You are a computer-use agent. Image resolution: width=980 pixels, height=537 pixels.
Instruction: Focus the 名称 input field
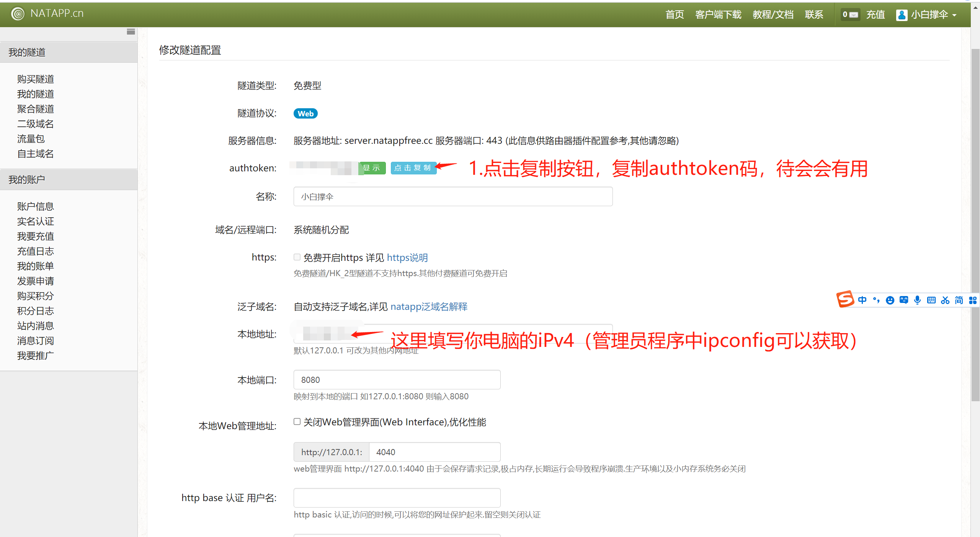453,197
